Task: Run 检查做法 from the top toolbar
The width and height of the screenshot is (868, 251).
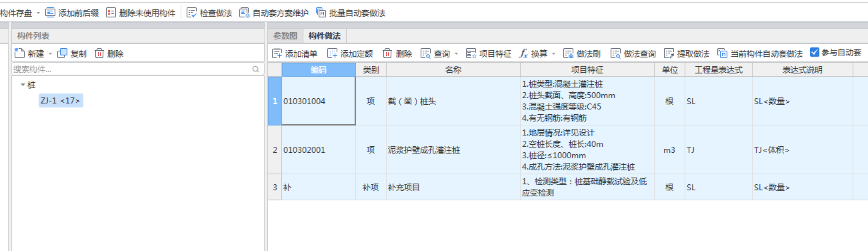Action: point(209,13)
